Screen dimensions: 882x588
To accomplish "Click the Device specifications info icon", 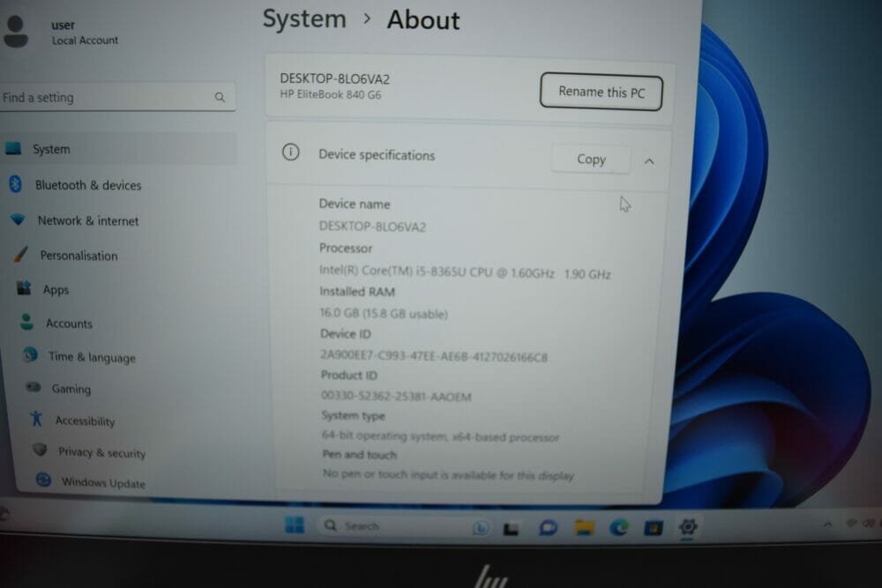I will (290, 153).
